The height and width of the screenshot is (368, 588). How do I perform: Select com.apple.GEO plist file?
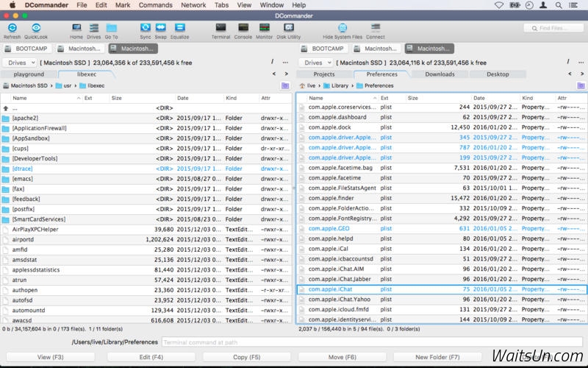pos(442,229)
